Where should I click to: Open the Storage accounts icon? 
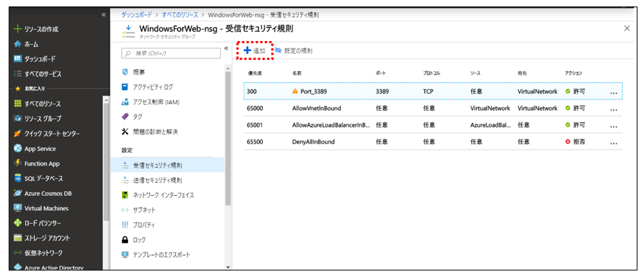click(17, 238)
